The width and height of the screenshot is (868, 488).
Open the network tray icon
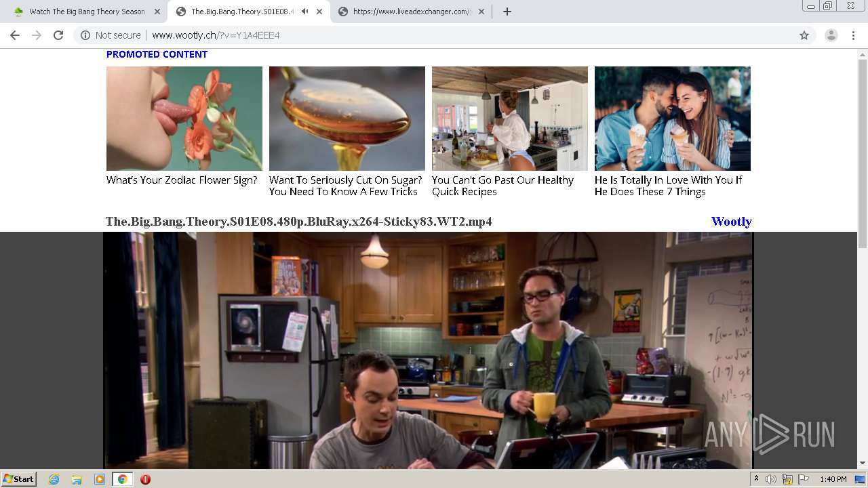click(x=787, y=479)
